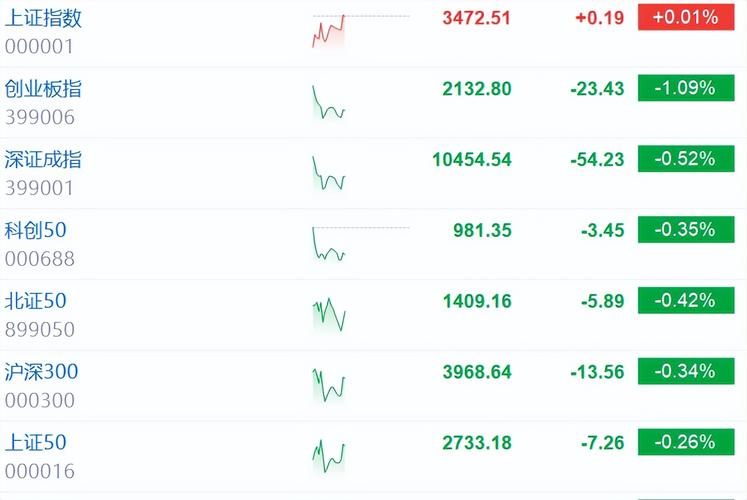Open the 深证成指 index link

(44, 160)
